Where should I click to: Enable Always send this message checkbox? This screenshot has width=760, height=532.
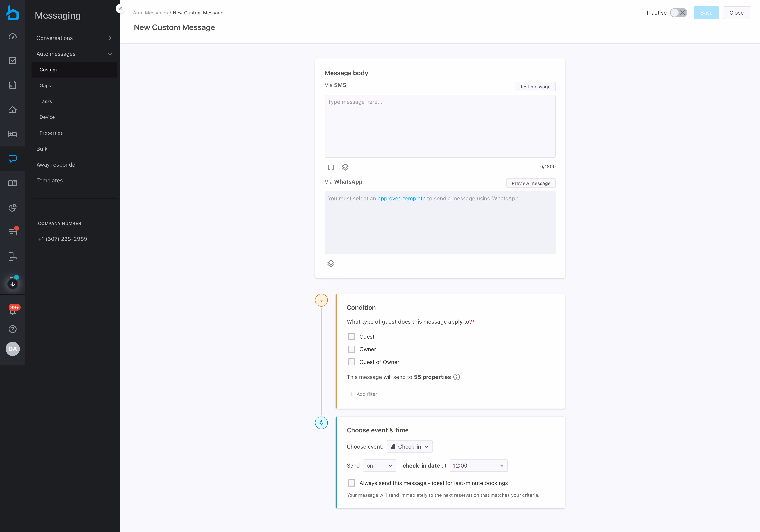click(351, 483)
